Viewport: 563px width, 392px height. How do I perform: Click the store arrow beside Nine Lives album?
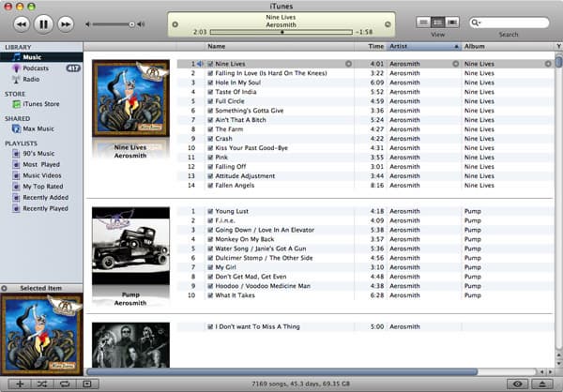548,64
